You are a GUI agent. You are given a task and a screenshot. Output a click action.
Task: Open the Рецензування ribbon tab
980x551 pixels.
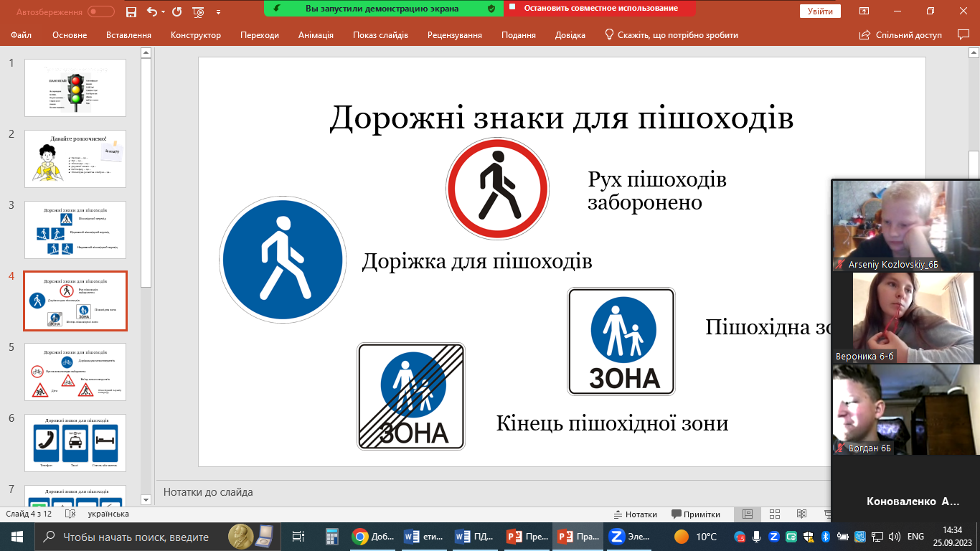point(455,35)
